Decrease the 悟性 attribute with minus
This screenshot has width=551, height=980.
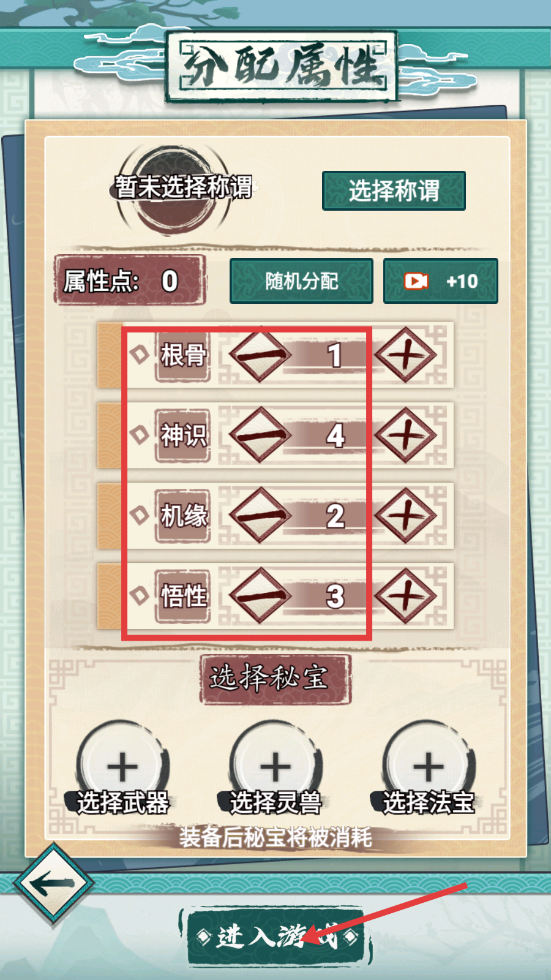[260, 596]
